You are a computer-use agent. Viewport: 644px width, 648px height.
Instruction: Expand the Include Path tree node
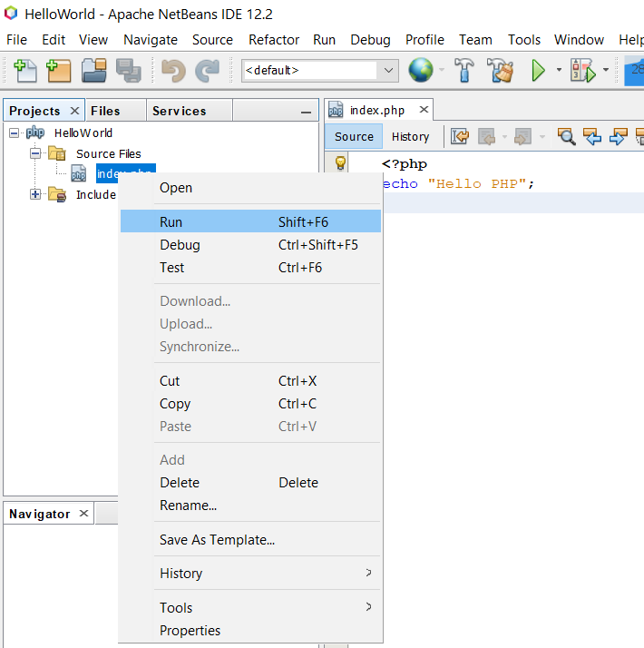coord(35,194)
